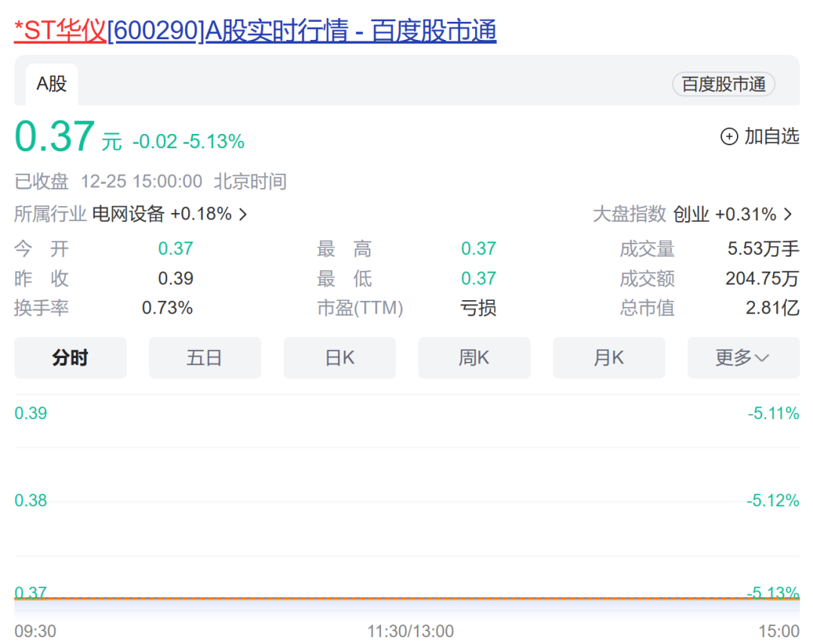Screen dimensions: 813x644
Task: Click the 市盈(TTM) value 亏损
Action: (479, 308)
